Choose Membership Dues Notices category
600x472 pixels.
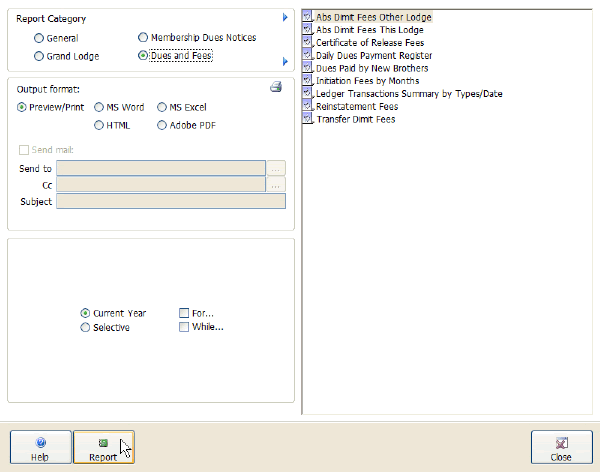[143, 38]
